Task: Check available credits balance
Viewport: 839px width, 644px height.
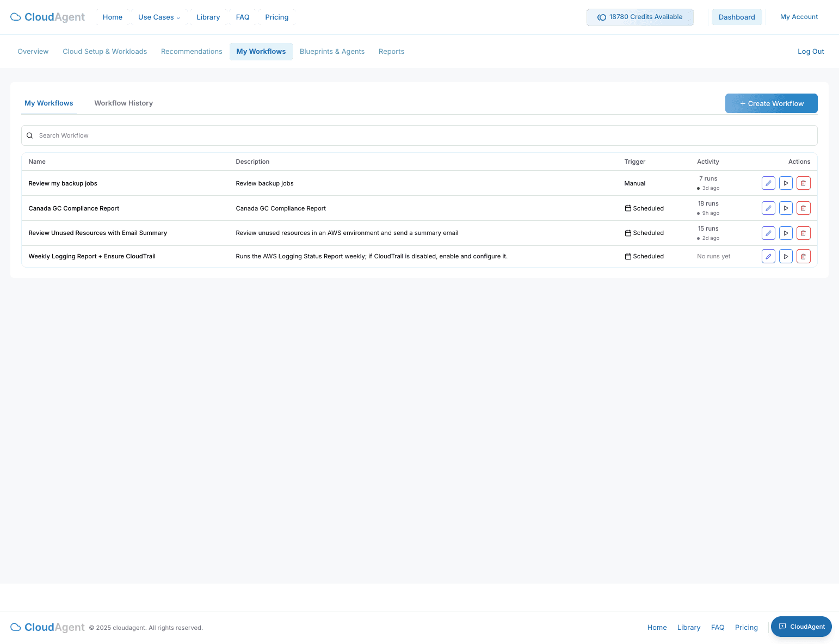Action: pos(640,17)
